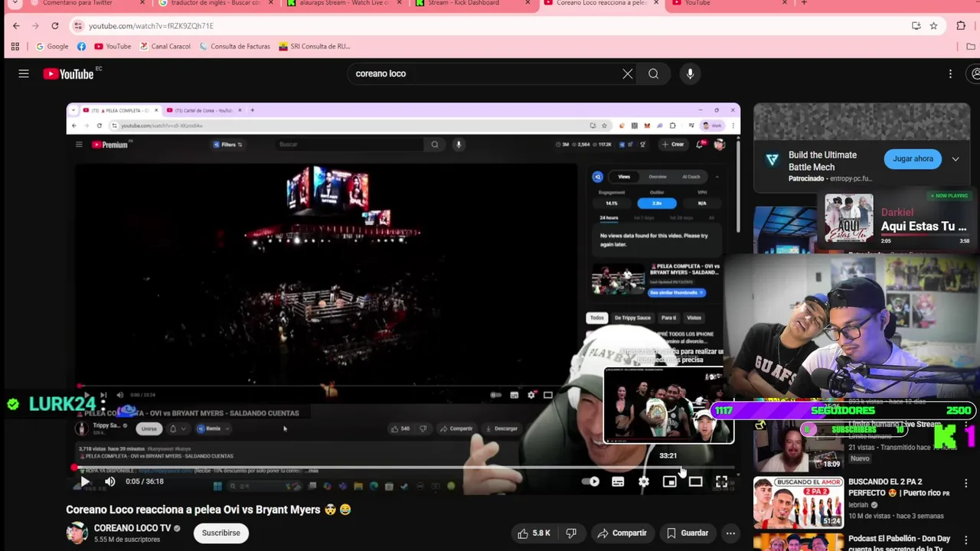
Task: Close the 'Comentario para Twitter' tab
Action: (142, 3)
